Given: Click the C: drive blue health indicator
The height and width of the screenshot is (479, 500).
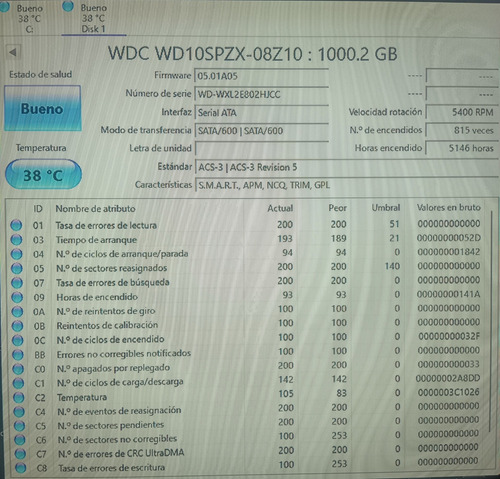Looking at the screenshot, I should 5,7.
